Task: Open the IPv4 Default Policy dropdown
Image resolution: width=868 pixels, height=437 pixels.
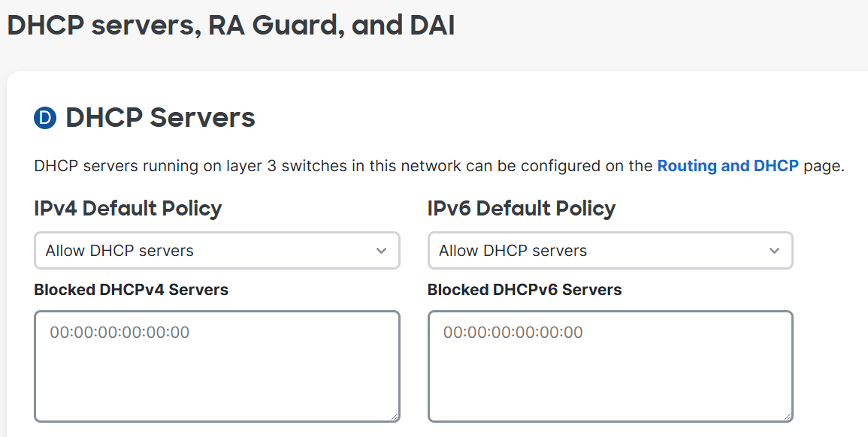Action: (x=217, y=251)
